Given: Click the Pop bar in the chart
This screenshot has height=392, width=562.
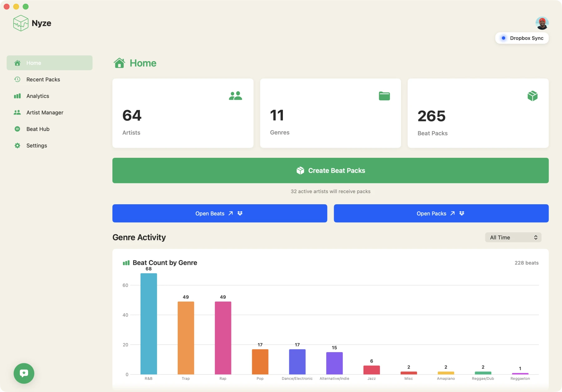Looking at the screenshot, I should pos(260,362).
